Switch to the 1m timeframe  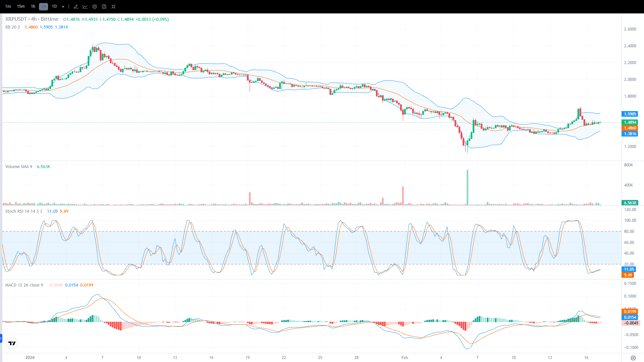coord(8,6)
